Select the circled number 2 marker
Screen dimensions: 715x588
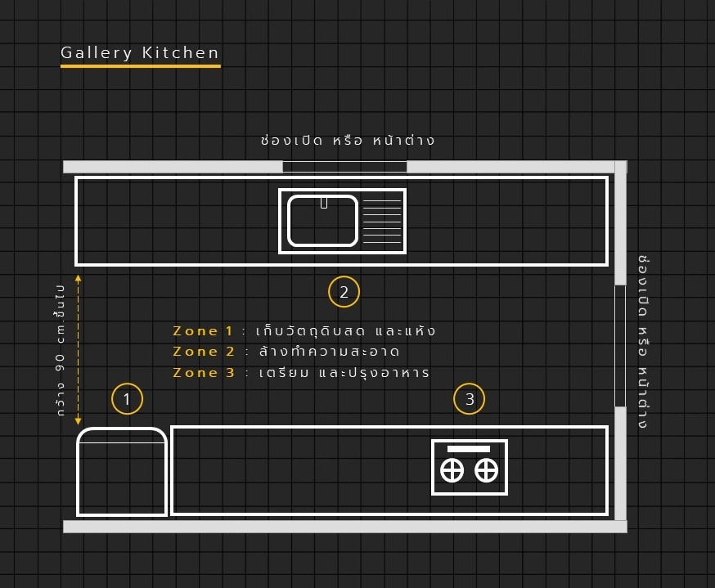tap(344, 292)
